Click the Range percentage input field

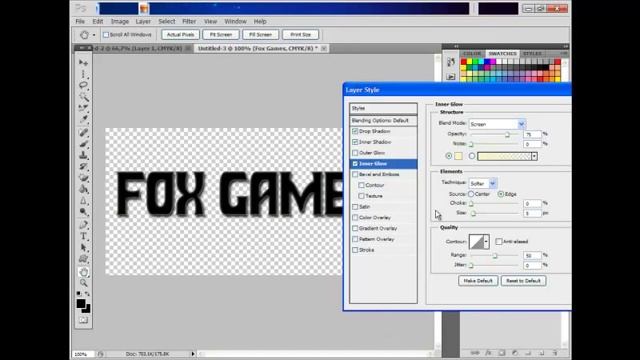coord(532,256)
